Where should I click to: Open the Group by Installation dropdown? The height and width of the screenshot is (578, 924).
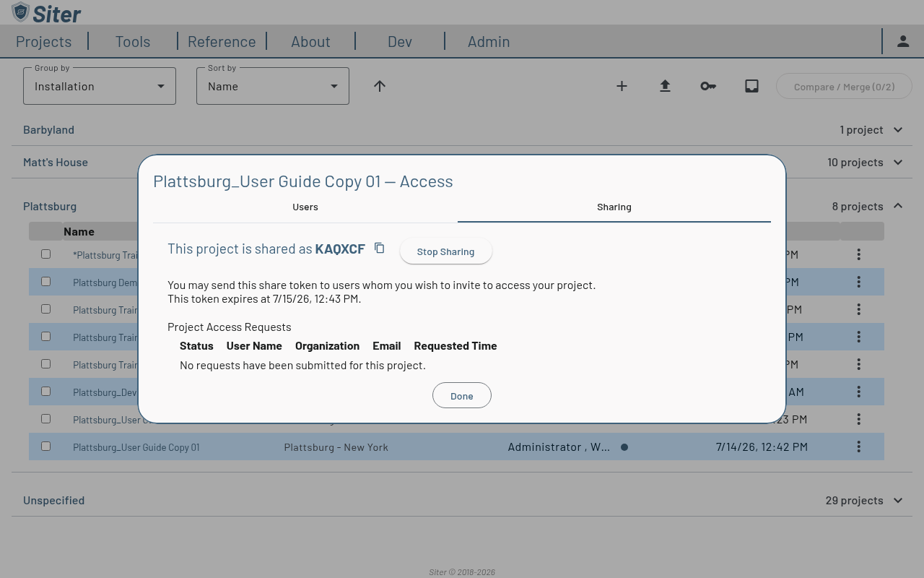click(100, 86)
